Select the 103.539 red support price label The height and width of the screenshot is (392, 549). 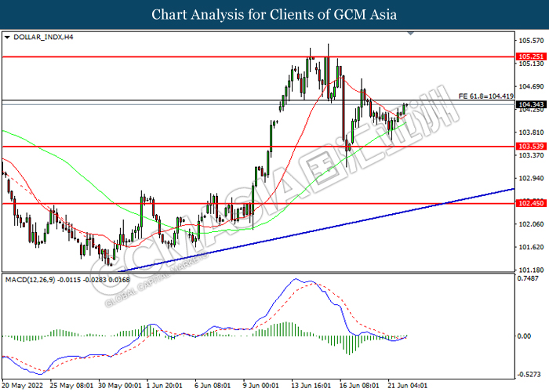(x=531, y=147)
